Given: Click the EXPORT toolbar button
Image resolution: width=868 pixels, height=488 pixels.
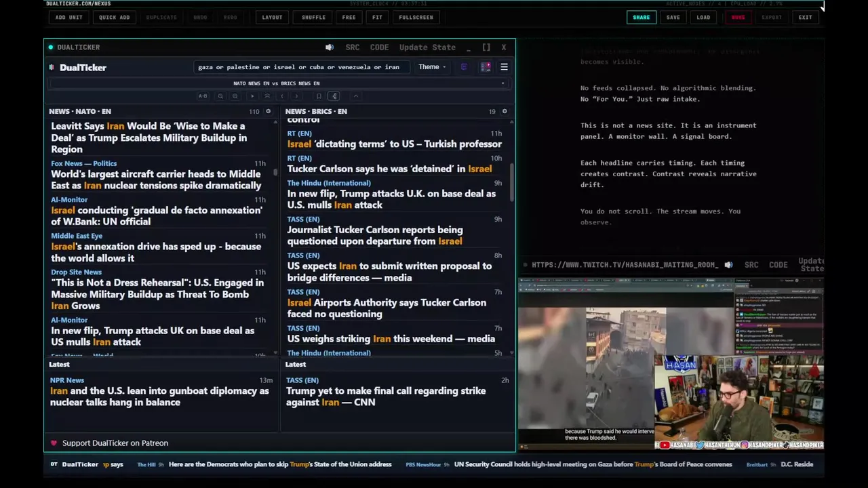Looking at the screenshot, I should pyautogui.click(x=772, y=18).
